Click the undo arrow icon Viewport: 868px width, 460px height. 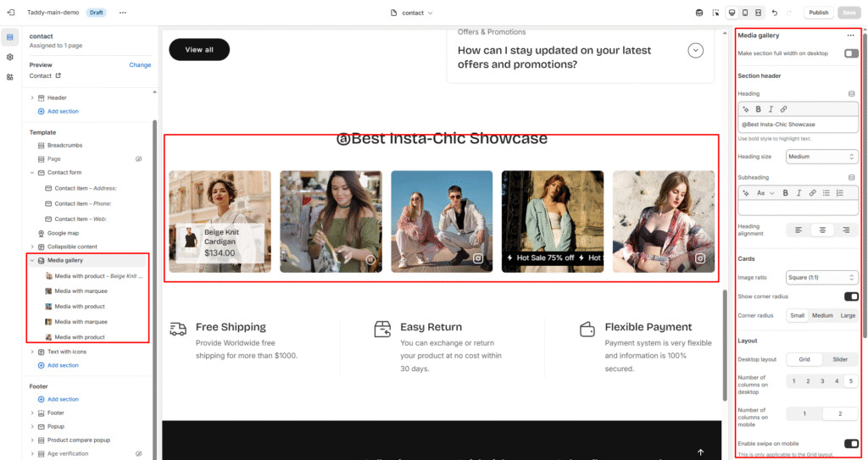pyautogui.click(x=774, y=13)
